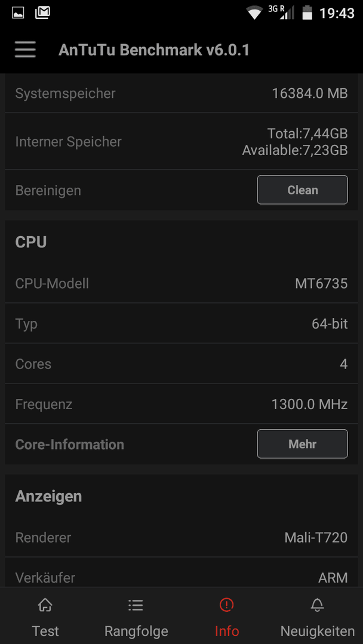Select the Interner Speicher row
Viewport: 363px width, 644px height.
(x=181, y=141)
